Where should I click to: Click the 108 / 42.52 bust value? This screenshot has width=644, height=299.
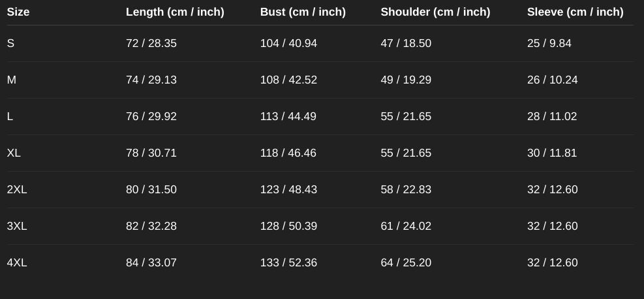[x=288, y=80]
